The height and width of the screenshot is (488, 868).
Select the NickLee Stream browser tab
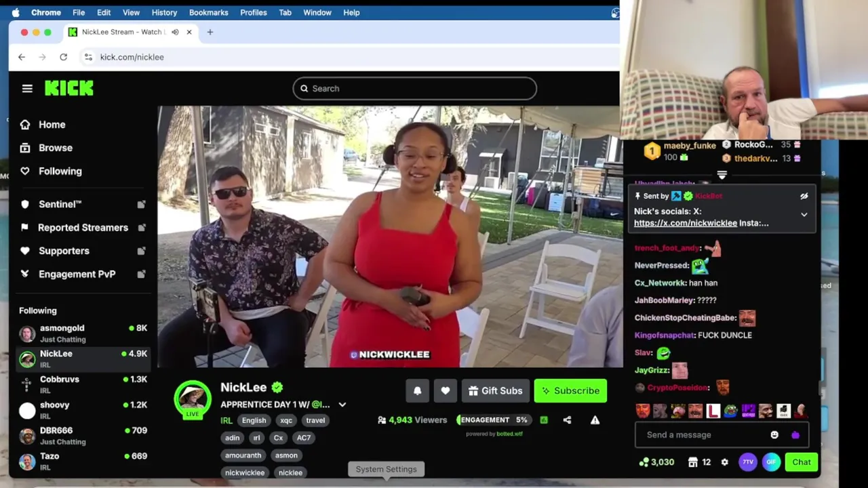[x=132, y=32]
